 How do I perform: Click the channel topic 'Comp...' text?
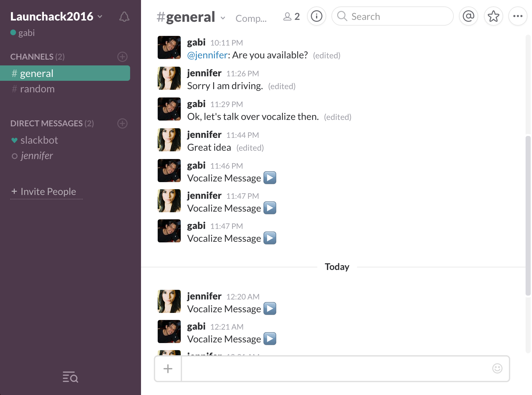(x=251, y=19)
